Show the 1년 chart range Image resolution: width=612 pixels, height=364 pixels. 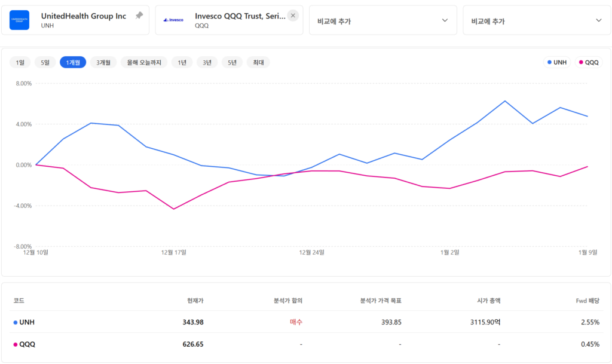pos(182,62)
